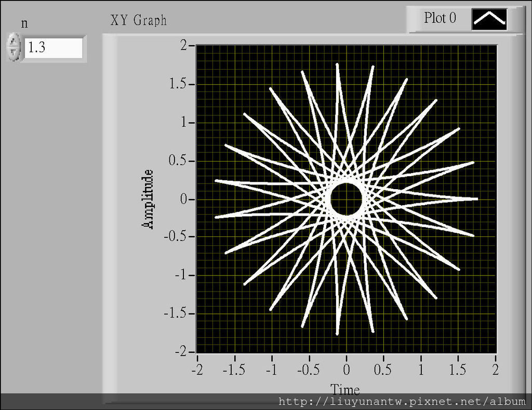Click the y-axis minimum value -2
532x410 pixels.
[181, 352]
